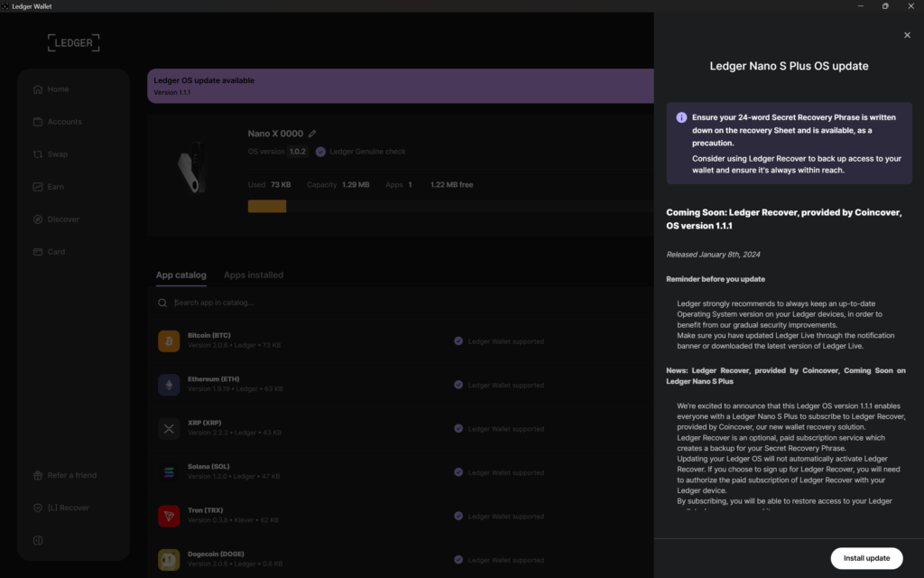Click the OS version 1.0.2 badge
Screen dimensions: 924x578
[298, 152]
